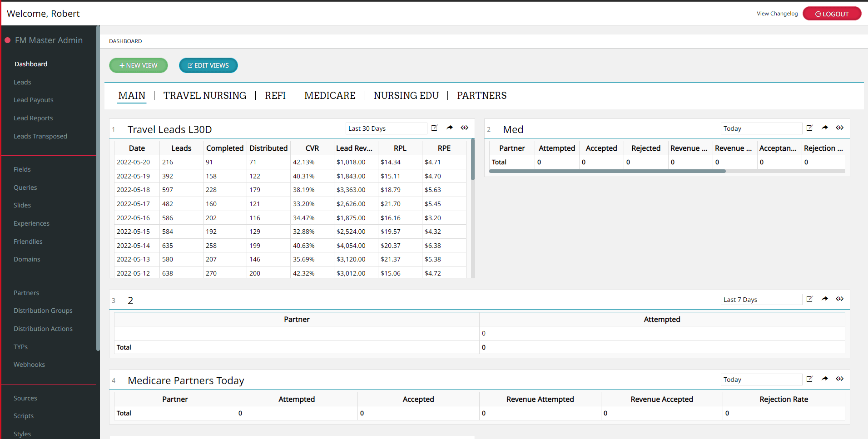The image size is (868, 439).
Task: Edit the Medicare Partners Today widget
Action: 809,379
